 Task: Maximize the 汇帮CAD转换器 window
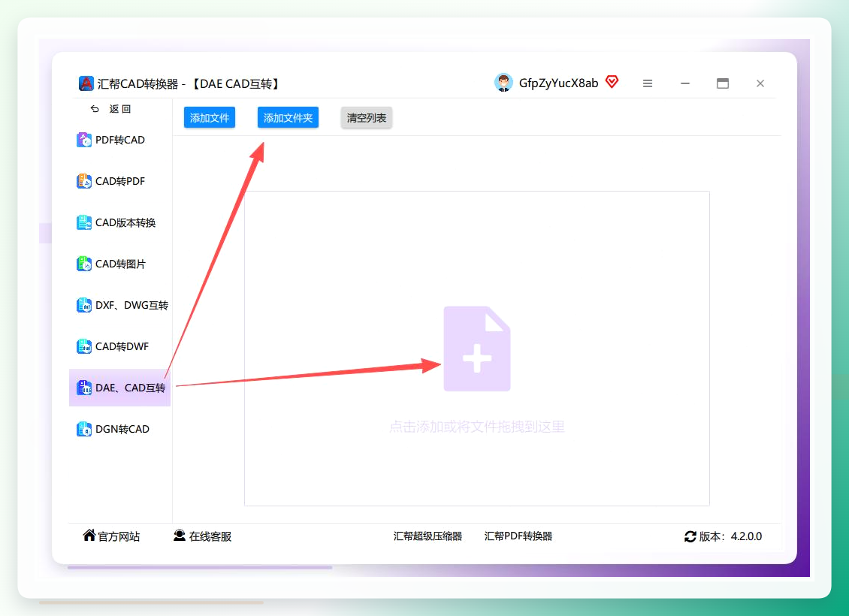click(x=723, y=83)
